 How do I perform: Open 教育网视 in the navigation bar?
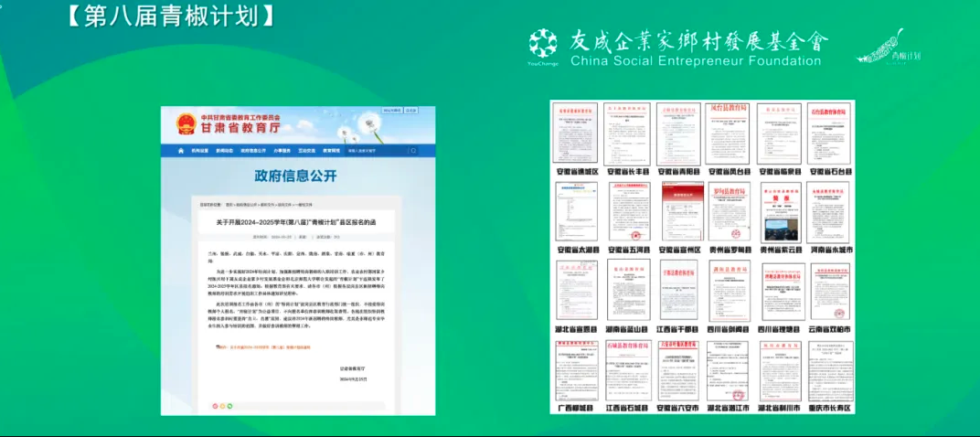point(331,151)
